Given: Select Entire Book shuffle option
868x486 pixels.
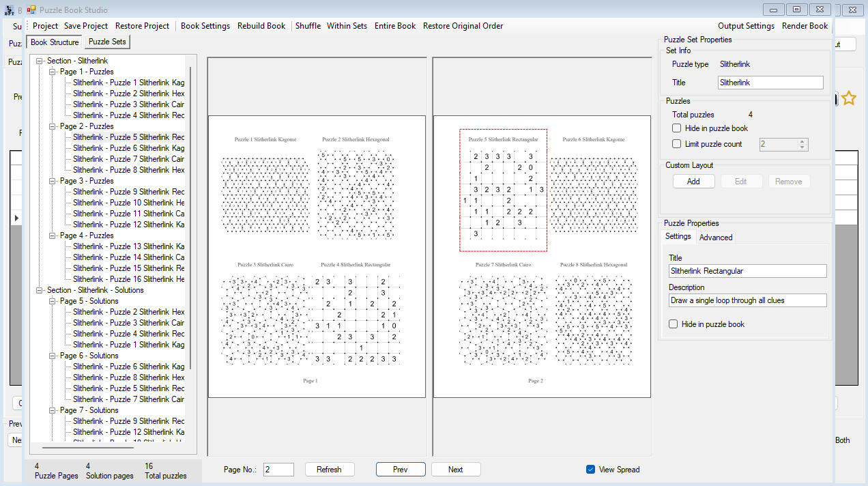Looking at the screenshot, I should (395, 26).
